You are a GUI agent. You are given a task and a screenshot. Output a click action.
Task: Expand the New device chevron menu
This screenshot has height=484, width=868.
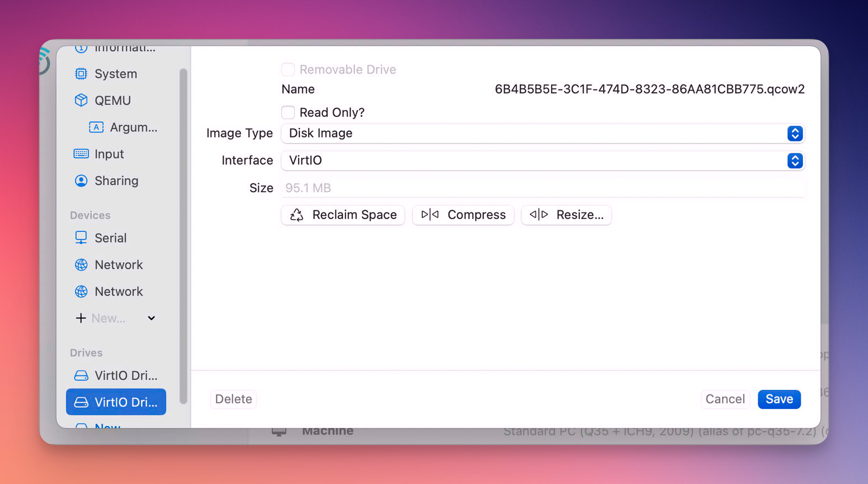coord(151,318)
